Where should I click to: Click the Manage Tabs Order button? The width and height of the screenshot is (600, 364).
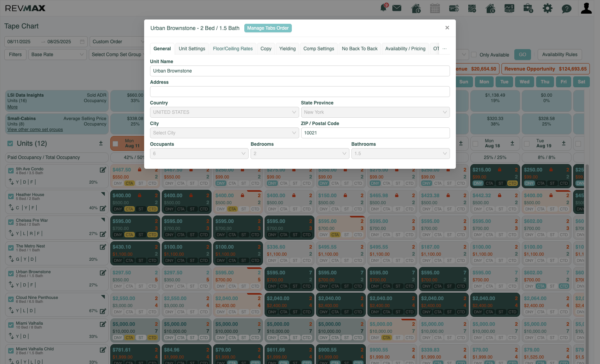tap(268, 28)
